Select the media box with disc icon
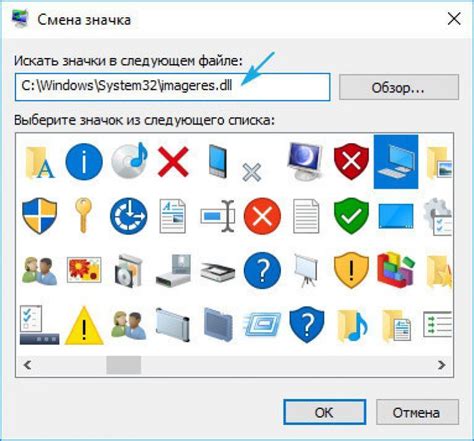The width and height of the screenshot is (474, 441). click(128, 271)
